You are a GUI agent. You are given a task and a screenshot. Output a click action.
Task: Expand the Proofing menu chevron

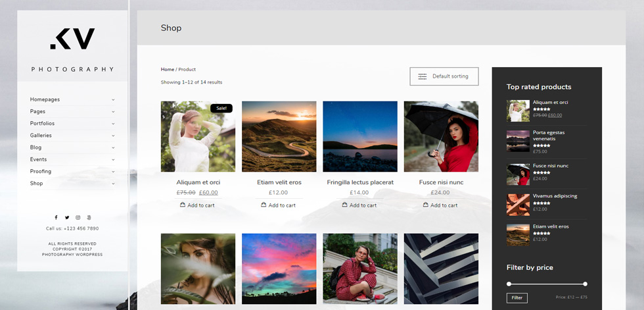[x=113, y=171]
